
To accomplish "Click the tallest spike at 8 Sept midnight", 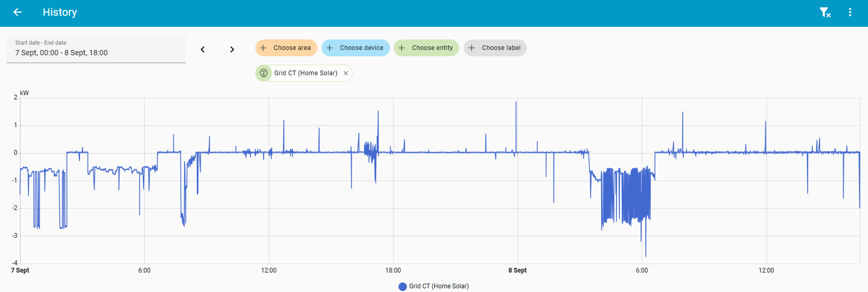I will pos(516,102).
